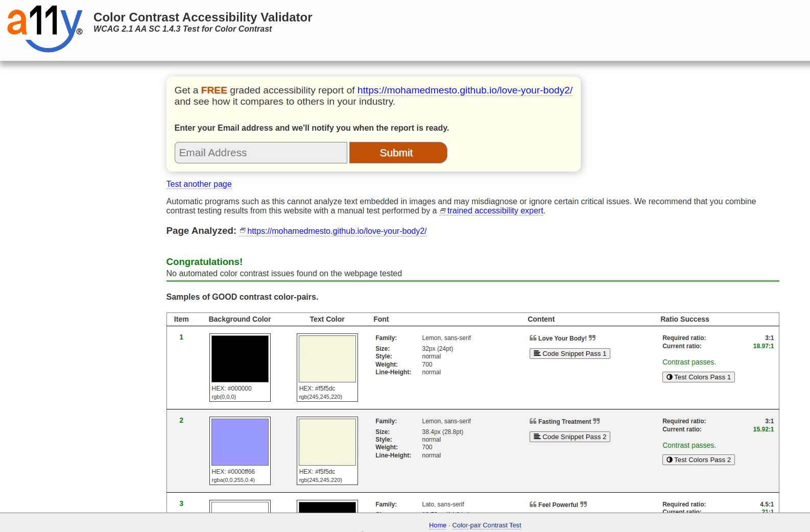Click the Congratulations! heading
Screen dimensions: 810x532
[204, 262]
